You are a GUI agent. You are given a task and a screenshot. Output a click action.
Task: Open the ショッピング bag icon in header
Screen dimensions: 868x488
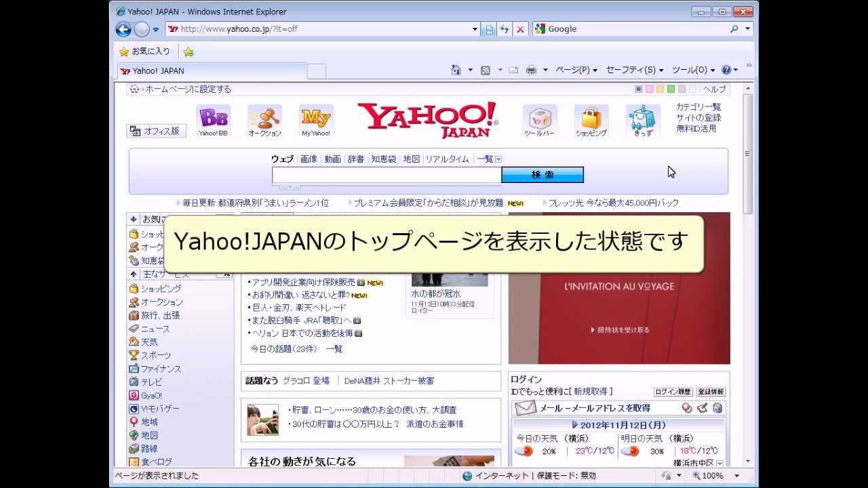[591, 121]
